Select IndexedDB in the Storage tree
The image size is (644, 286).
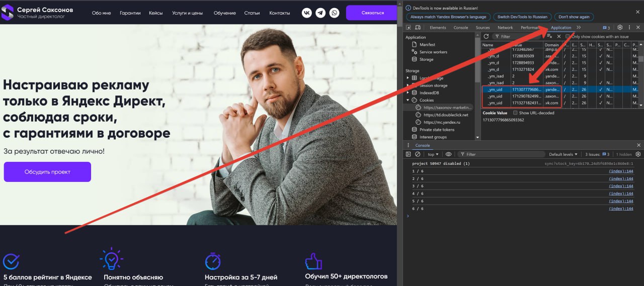point(429,92)
